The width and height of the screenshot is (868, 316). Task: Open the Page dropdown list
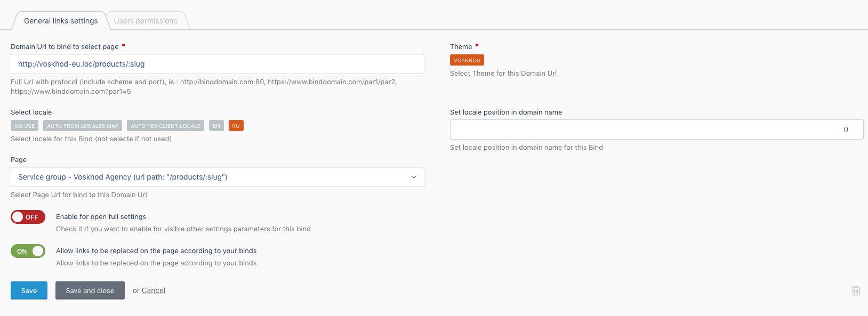point(213,177)
